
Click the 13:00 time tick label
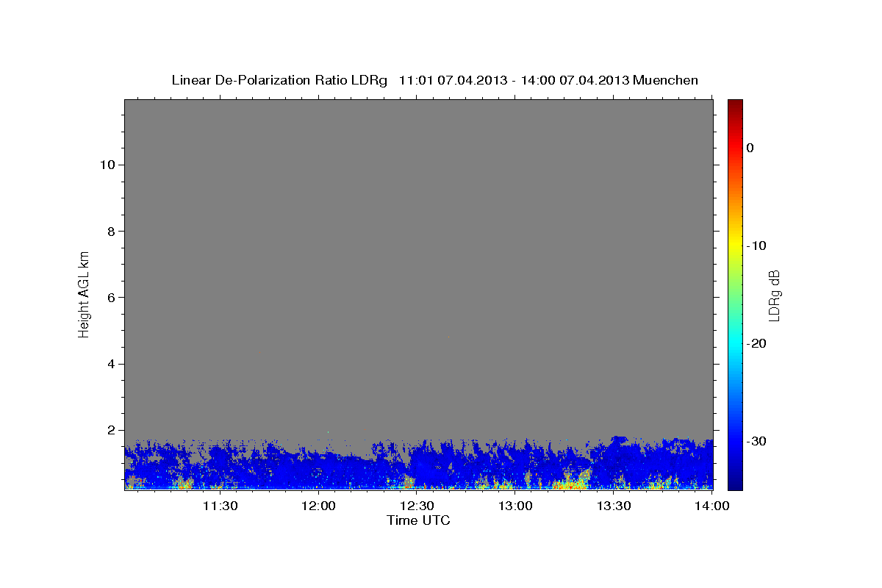pyautogui.click(x=516, y=506)
